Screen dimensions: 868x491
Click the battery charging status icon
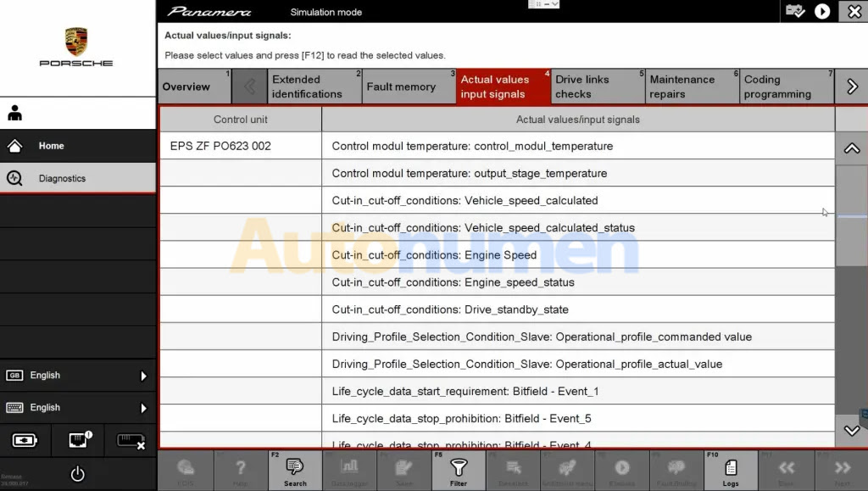25,441
